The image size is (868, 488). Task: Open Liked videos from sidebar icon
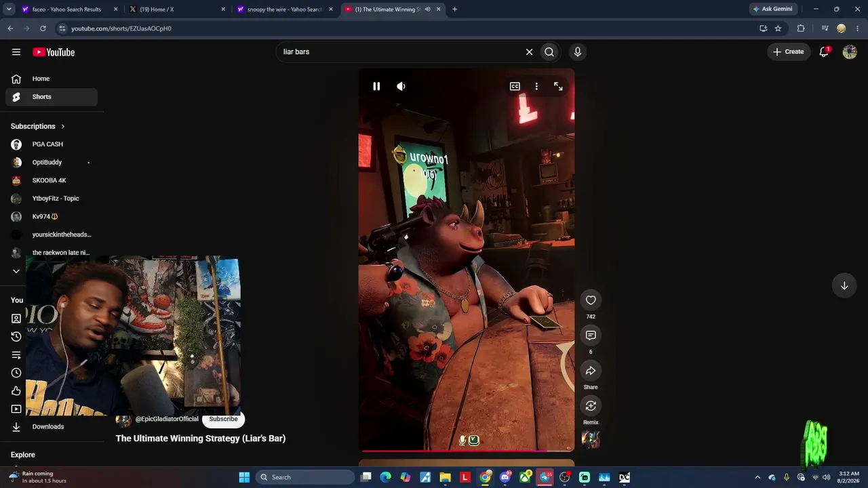click(x=16, y=391)
